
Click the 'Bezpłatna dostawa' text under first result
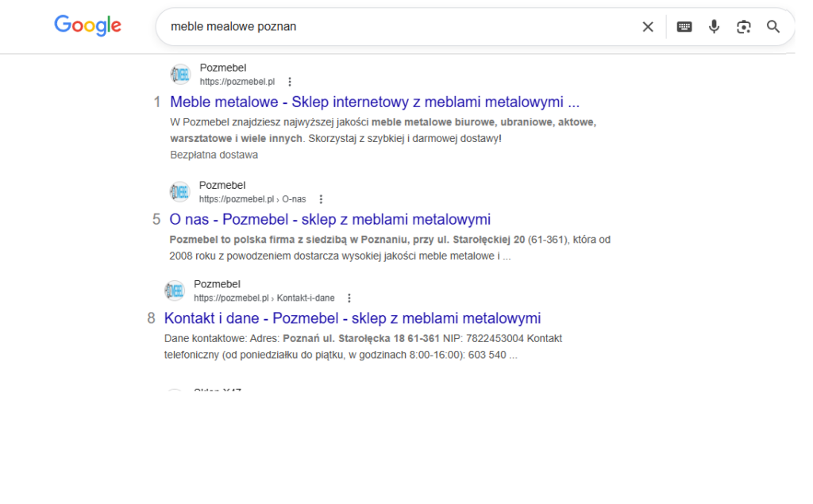pos(214,155)
